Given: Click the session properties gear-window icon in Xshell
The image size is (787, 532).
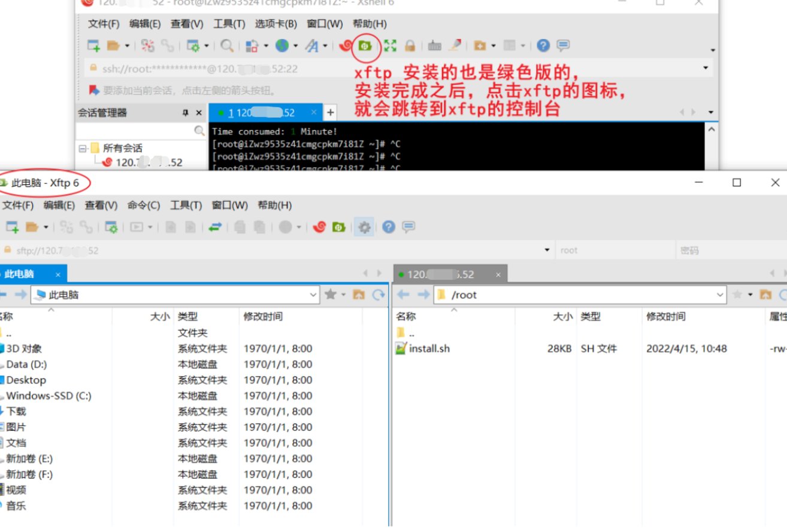Looking at the screenshot, I should (x=193, y=46).
